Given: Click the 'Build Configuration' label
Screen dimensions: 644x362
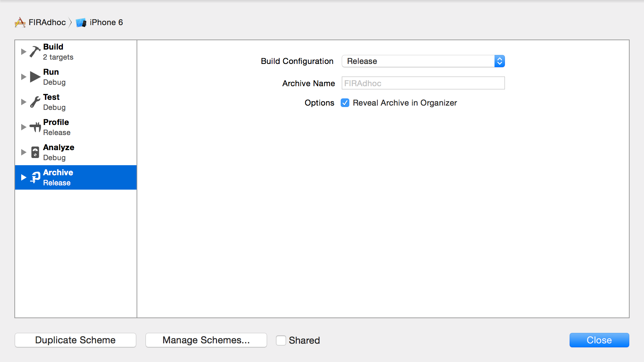Looking at the screenshot, I should 297,61.
